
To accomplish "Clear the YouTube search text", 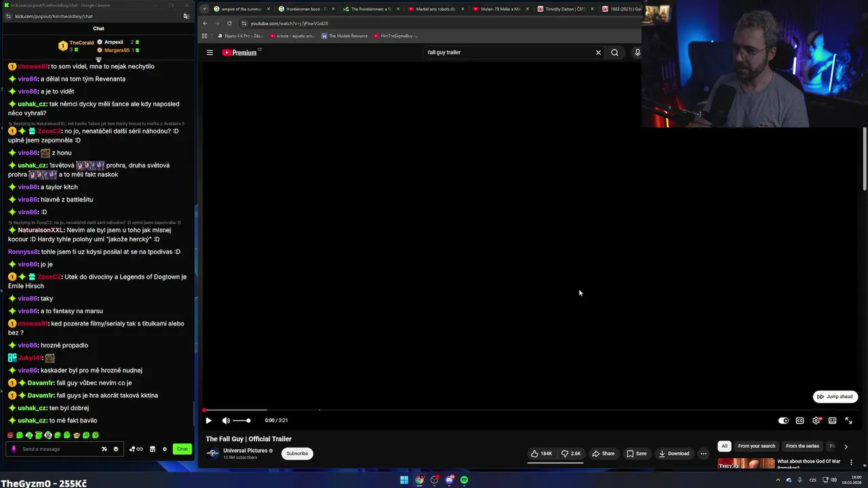I will [598, 52].
